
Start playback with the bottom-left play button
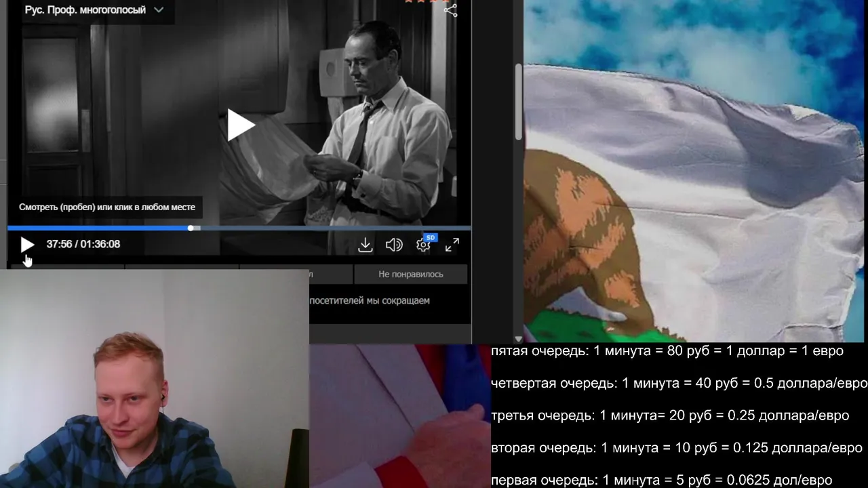tap(27, 245)
